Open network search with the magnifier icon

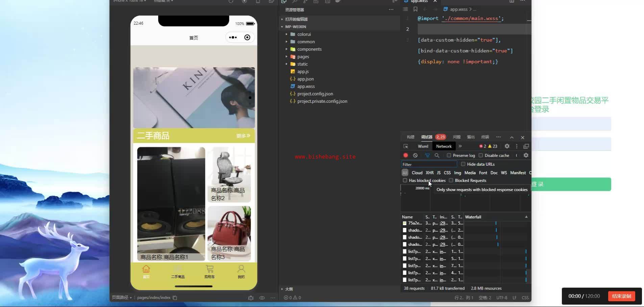click(x=437, y=156)
